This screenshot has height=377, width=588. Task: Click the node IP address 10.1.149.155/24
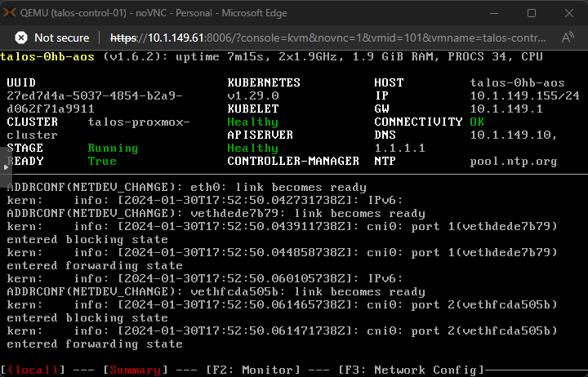[524, 96]
